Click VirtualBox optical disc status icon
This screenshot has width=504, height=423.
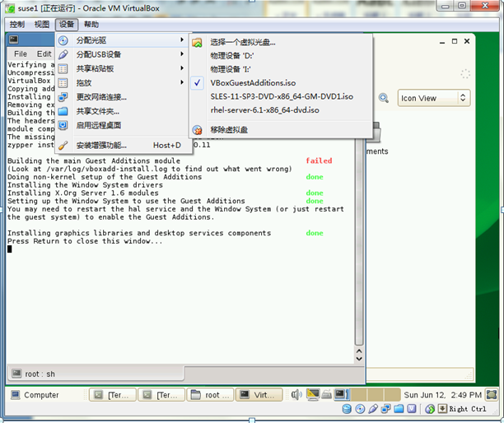[360, 409]
